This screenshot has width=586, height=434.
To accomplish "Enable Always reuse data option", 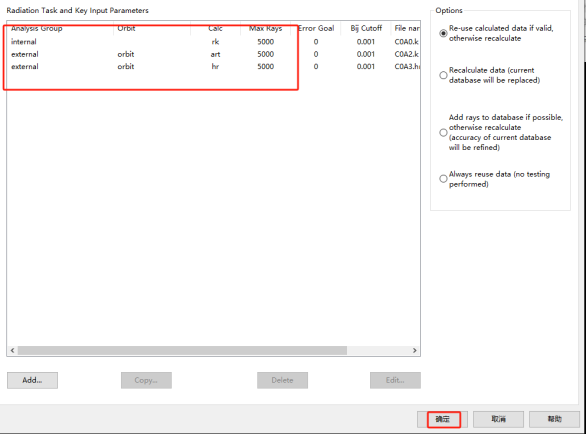I will coord(443,179).
